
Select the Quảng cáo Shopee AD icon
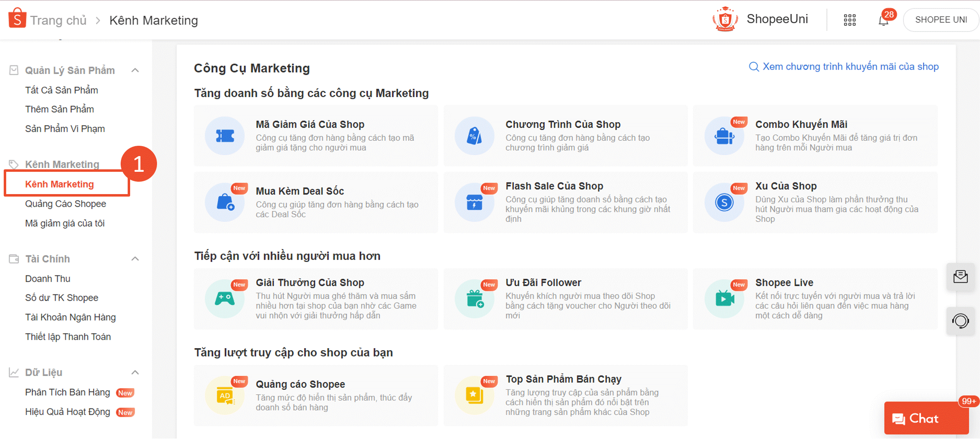click(x=224, y=395)
